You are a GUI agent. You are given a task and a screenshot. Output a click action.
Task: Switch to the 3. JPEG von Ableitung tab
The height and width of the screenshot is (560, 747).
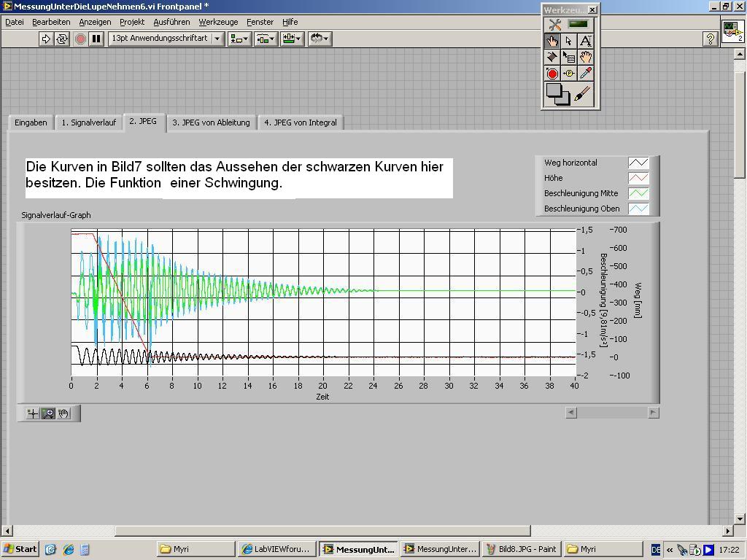(x=211, y=122)
